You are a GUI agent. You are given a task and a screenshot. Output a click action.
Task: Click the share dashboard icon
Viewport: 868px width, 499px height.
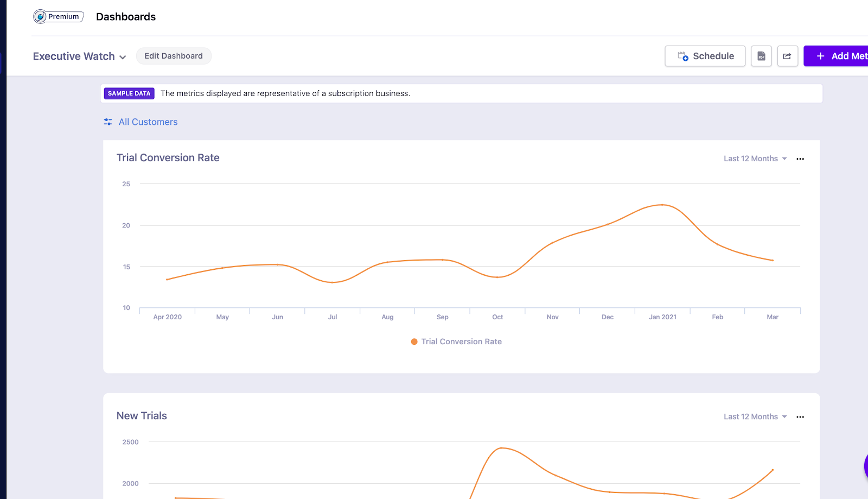pos(787,56)
